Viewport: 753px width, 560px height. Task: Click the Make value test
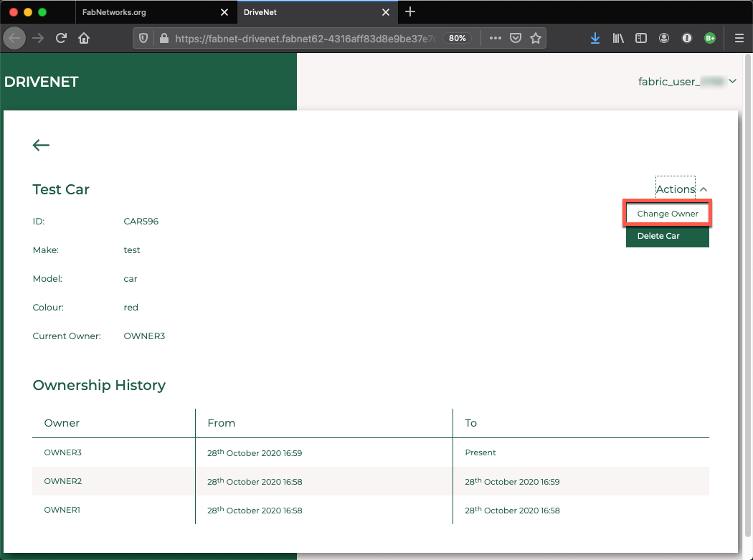pos(131,250)
